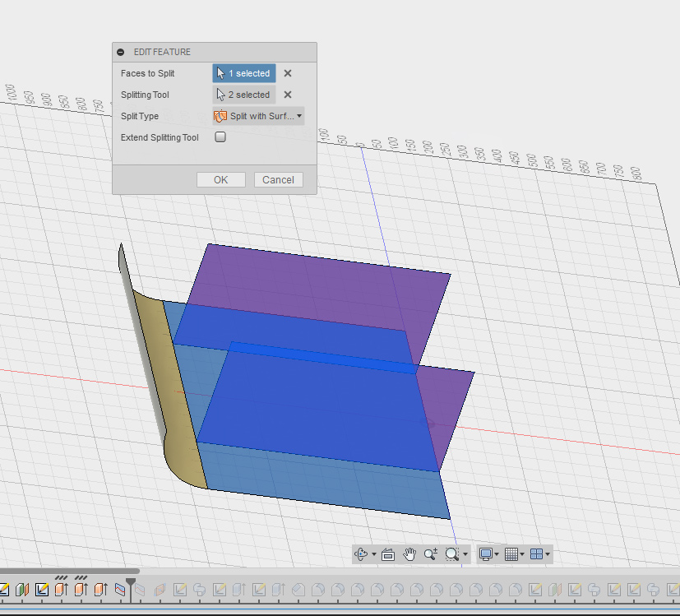Activate the Splitting Tool selector
Screen dimensions: 680x616
pos(244,95)
